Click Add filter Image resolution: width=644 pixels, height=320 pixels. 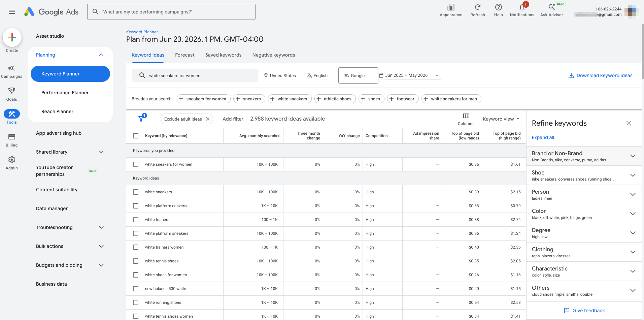point(233,119)
